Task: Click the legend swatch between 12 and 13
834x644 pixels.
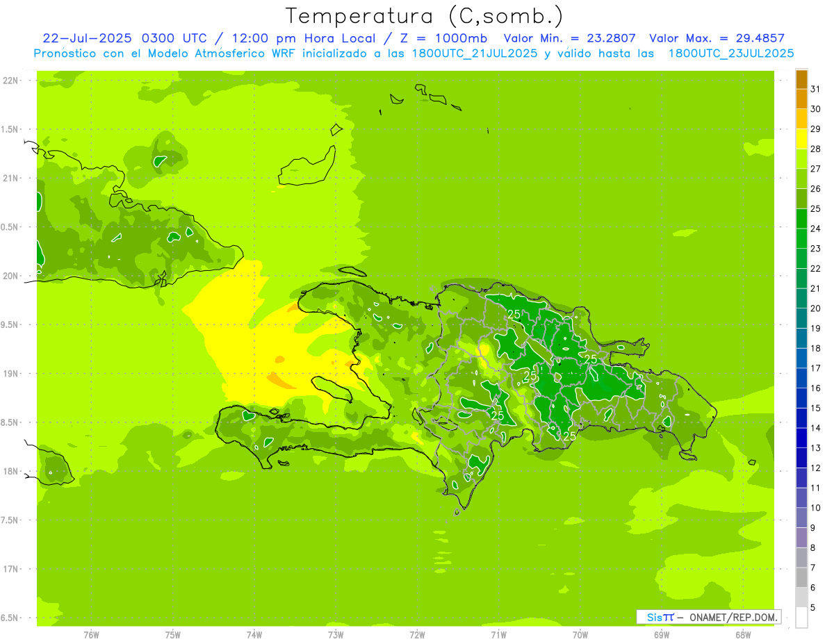Action: [x=801, y=458]
